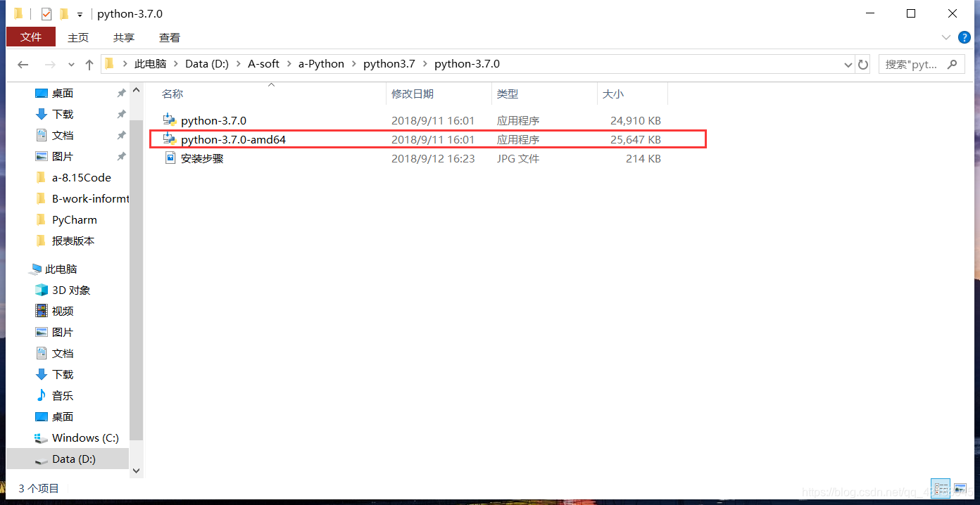Click the 文档 icon under 此电脑
This screenshot has width=980, height=505.
(42, 353)
